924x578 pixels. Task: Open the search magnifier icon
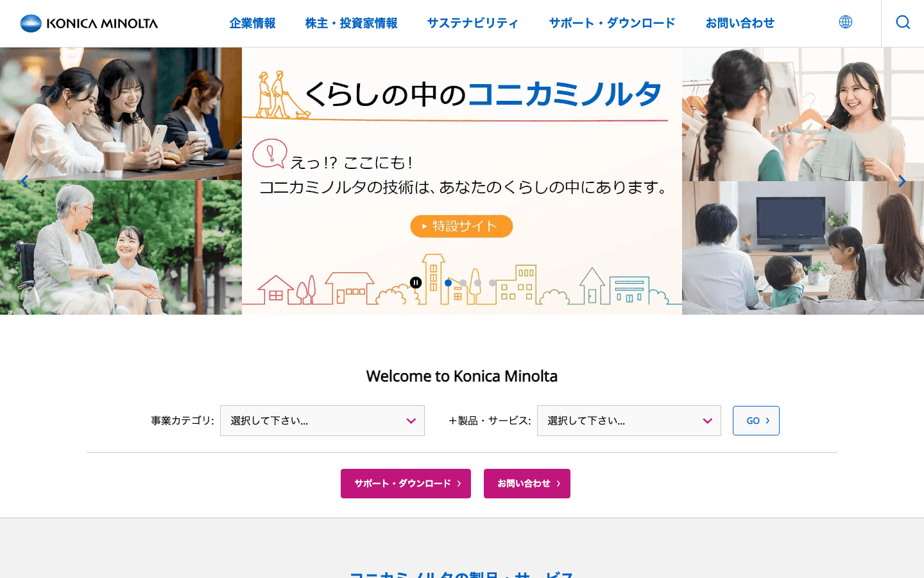pyautogui.click(x=903, y=22)
